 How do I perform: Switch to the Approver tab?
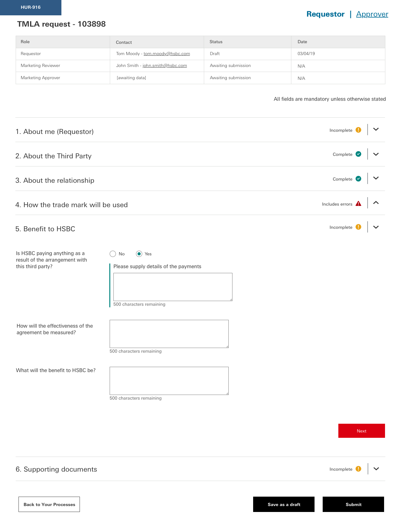372,14
